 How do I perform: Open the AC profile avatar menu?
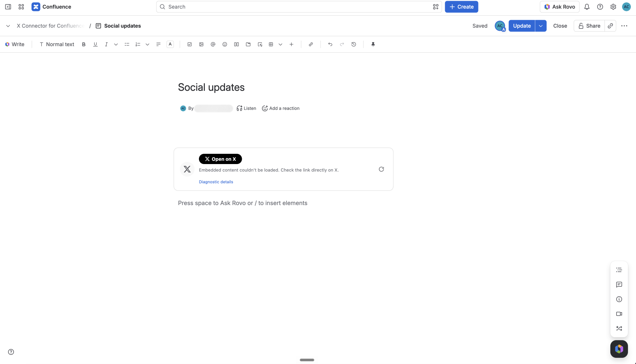point(626,7)
